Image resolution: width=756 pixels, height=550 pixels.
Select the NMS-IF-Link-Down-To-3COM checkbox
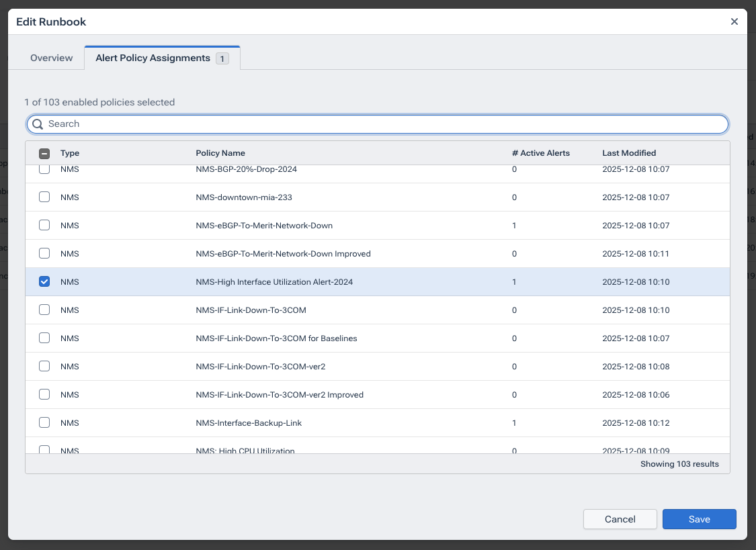44,310
